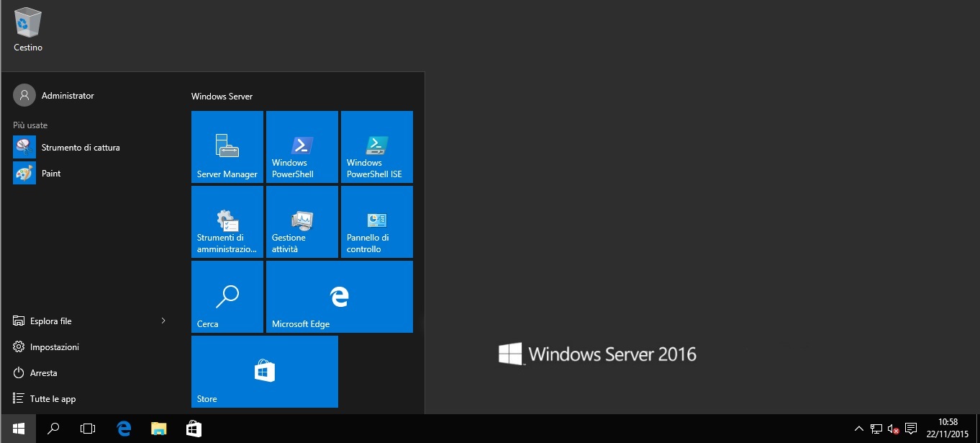Click the network tray icon
Viewport: 980px width, 443px height.
point(876,429)
